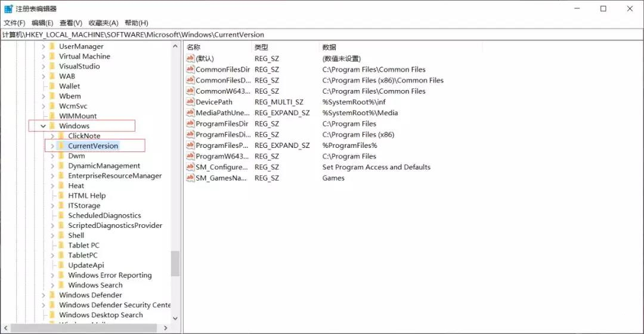Viewport: 644px width, 334px height.
Task: Click the folder icon of WIMMount key
Action: (52, 116)
